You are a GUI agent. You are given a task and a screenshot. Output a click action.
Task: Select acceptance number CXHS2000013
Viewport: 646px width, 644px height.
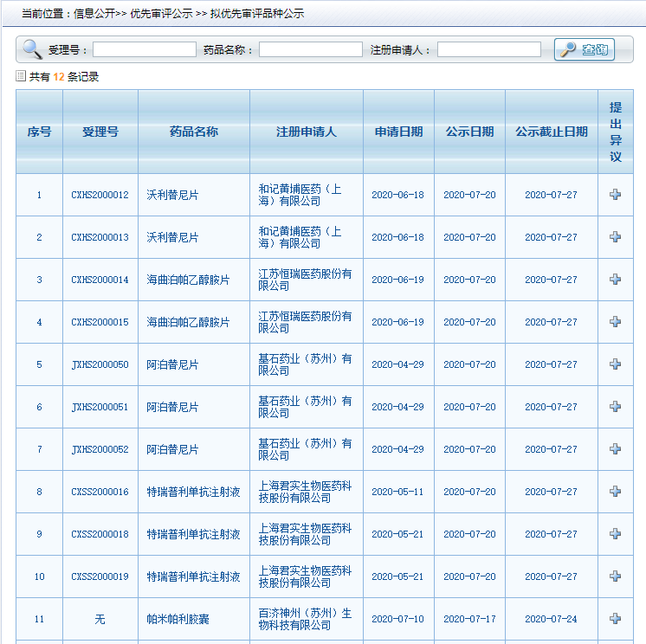click(100, 237)
